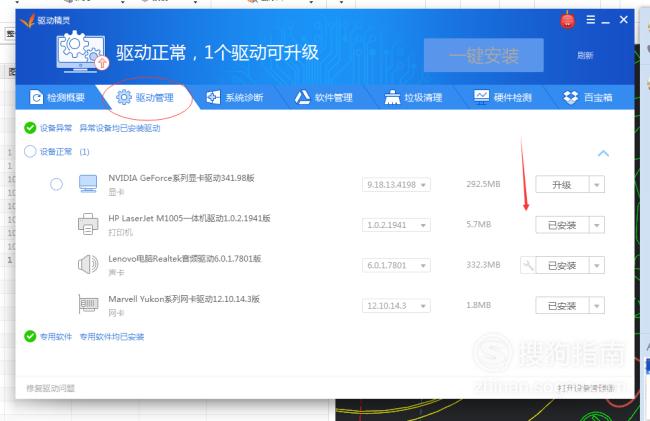Screen dimensions: 650x421
Task: Open the 百宝箱 tab
Action: coord(588,97)
